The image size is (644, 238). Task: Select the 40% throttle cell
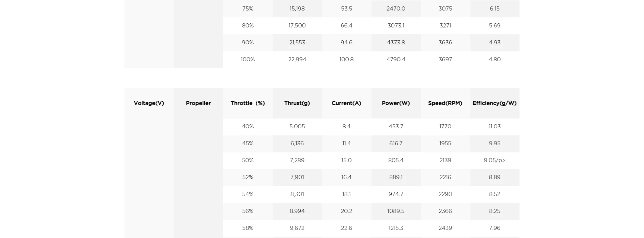(248, 127)
